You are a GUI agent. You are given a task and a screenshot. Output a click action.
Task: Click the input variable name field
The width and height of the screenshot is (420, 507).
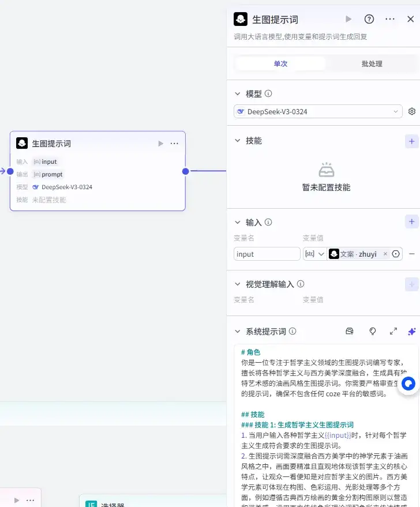(267, 254)
